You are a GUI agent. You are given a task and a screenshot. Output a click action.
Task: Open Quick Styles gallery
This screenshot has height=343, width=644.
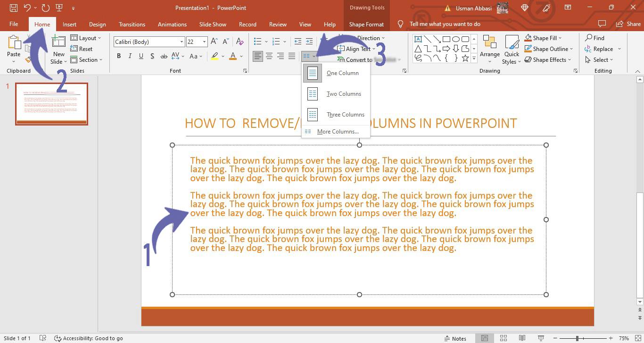(512, 49)
